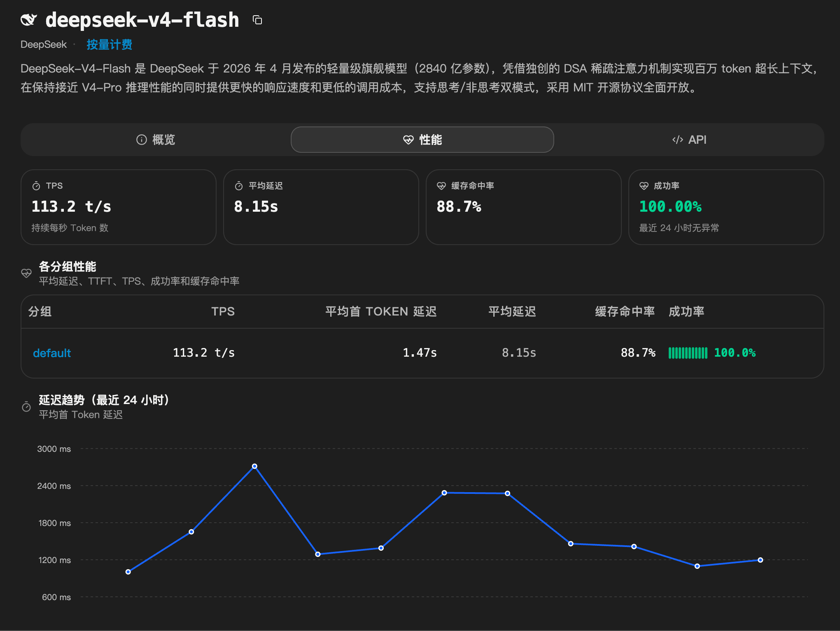Click the highest peak point on latency chart
Image resolution: width=840 pixels, height=631 pixels.
click(x=254, y=466)
